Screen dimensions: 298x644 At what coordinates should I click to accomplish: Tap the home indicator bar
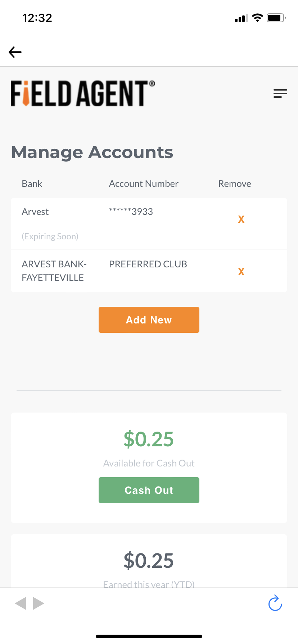point(149,636)
